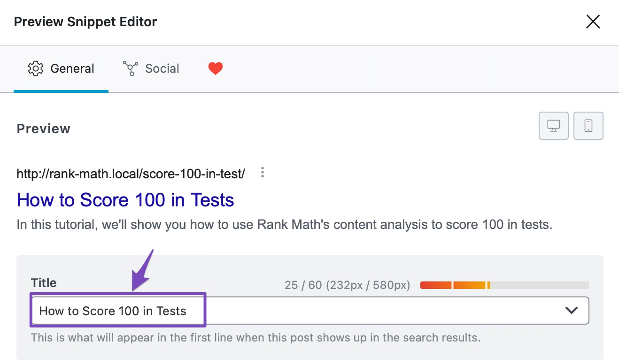
Task: Activate the Social view toggle
Action: click(151, 68)
